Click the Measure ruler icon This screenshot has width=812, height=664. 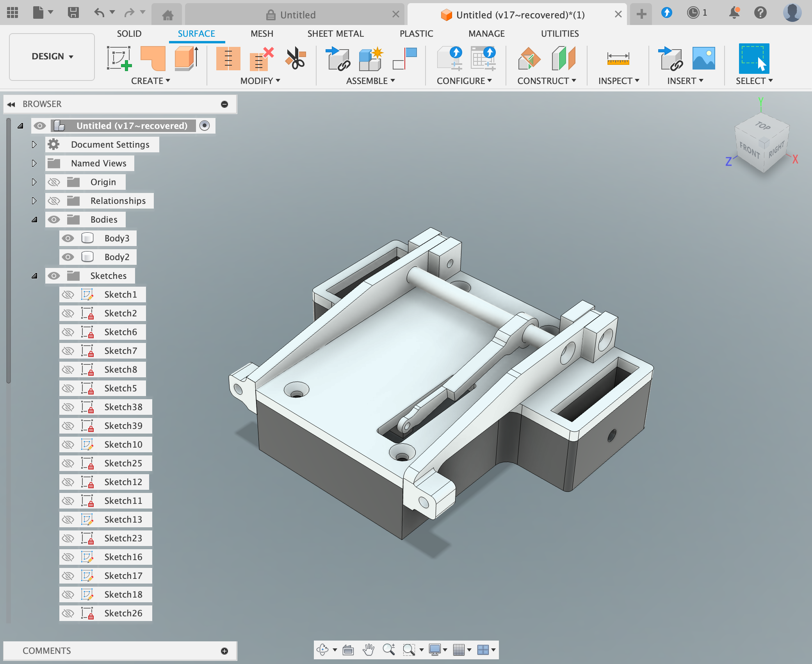tap(618, 59)
